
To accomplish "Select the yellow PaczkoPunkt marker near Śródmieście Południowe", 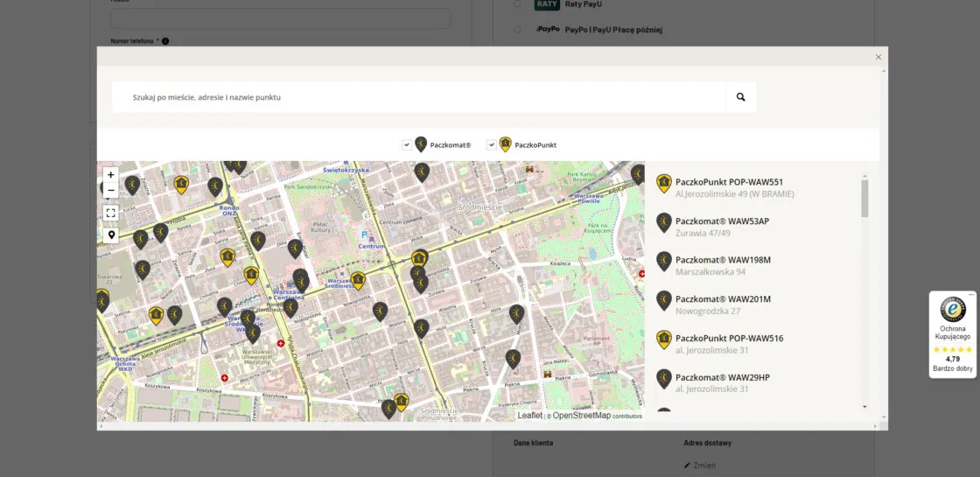I will click(x=402, y=402).
